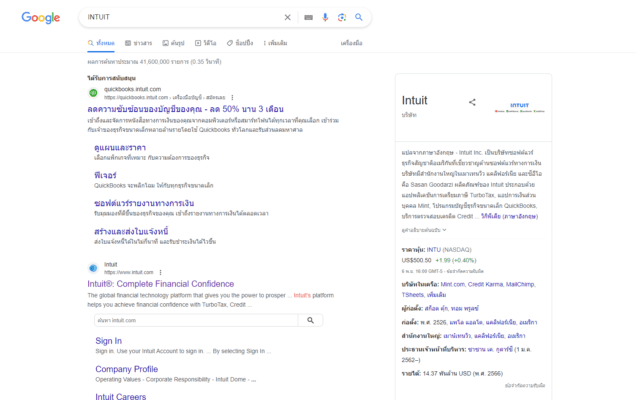This screenshot has width=637, height=400.
Task: Open Credit Karma subsidiary link
Action: coord(485,284)
